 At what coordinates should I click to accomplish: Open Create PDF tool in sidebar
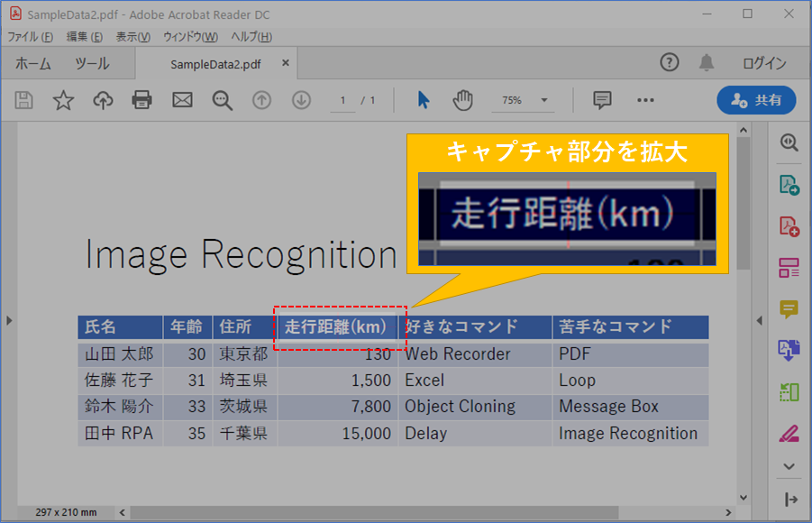pyautogui.click(x=789, y=226)
